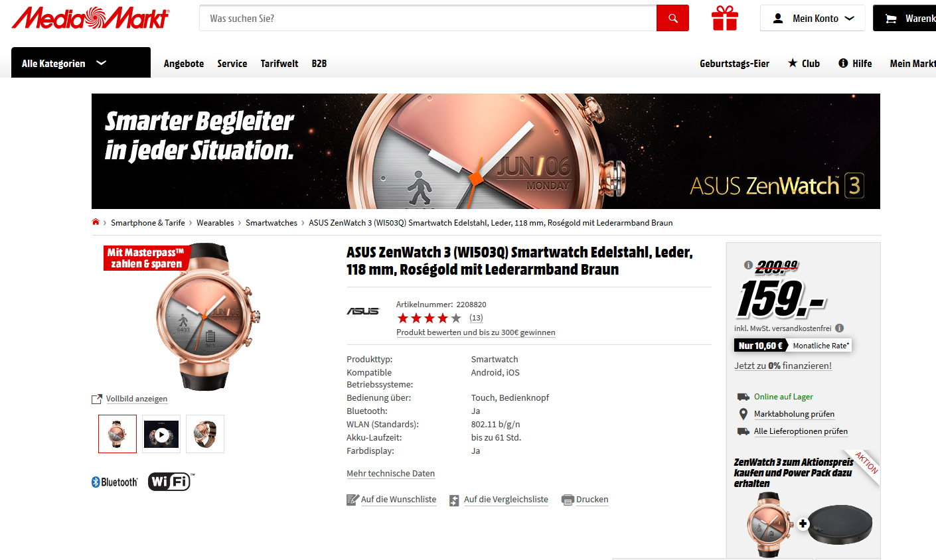Open the Tarifwelt menu item
The image size is (936, 560).
coord(279,64)
